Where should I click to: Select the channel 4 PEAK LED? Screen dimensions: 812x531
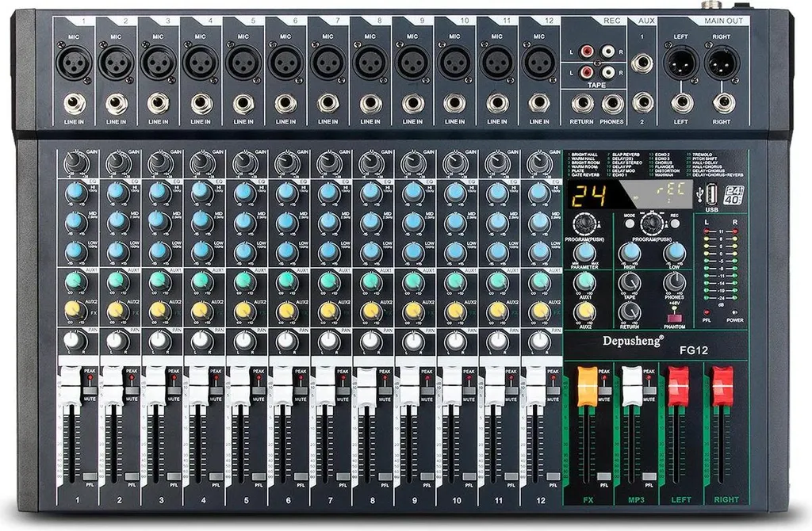(216, 378)
